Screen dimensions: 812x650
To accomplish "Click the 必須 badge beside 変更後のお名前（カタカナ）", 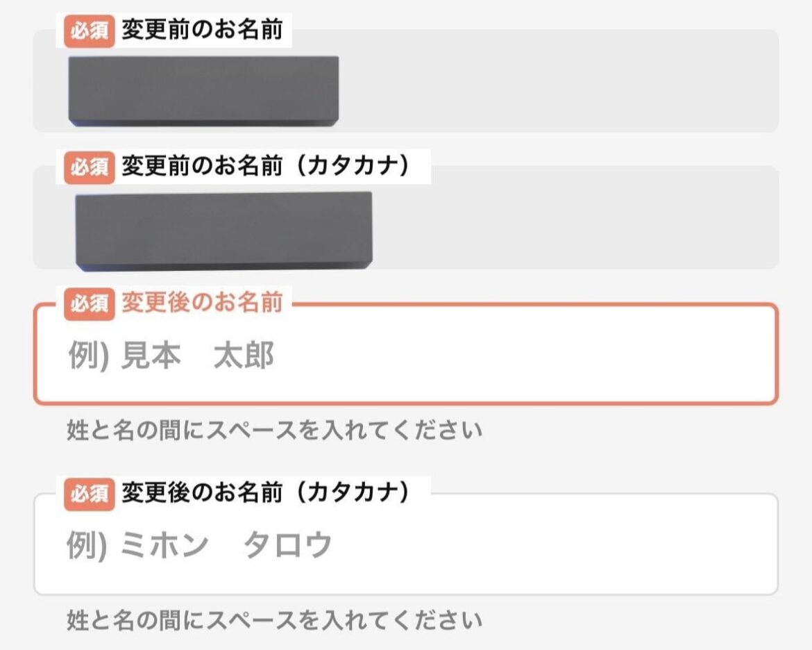I will pos(89,493).
